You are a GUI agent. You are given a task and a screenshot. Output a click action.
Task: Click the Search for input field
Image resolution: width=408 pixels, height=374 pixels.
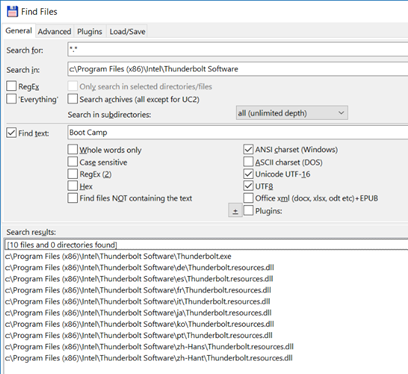coord(237,50)
